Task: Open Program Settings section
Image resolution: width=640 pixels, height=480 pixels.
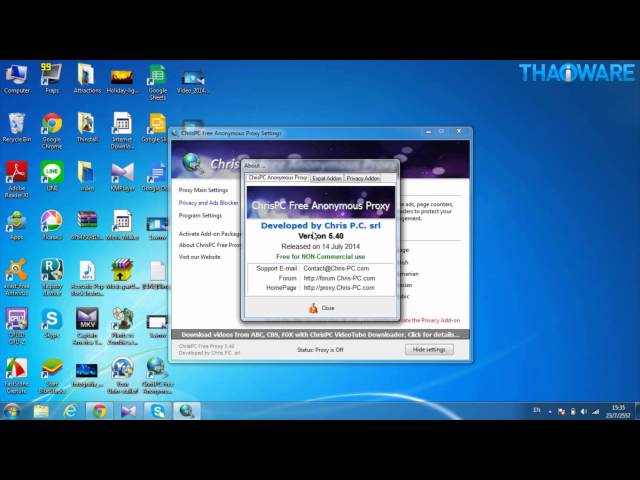Action: coord(200,216)
